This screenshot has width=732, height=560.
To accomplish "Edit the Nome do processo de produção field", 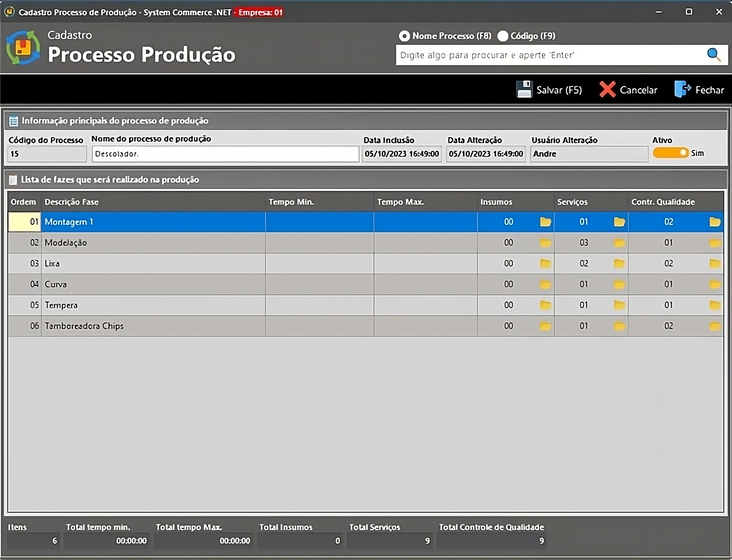I will 225,154.
